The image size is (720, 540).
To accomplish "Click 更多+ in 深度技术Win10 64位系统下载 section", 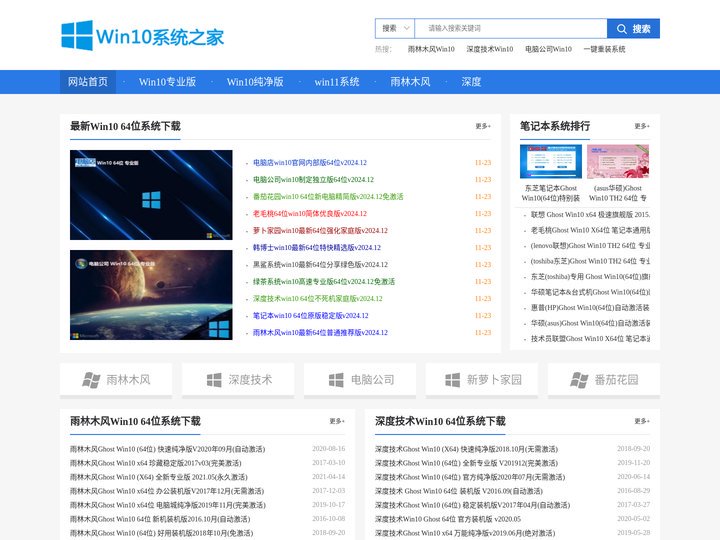I will pos(642,421).
